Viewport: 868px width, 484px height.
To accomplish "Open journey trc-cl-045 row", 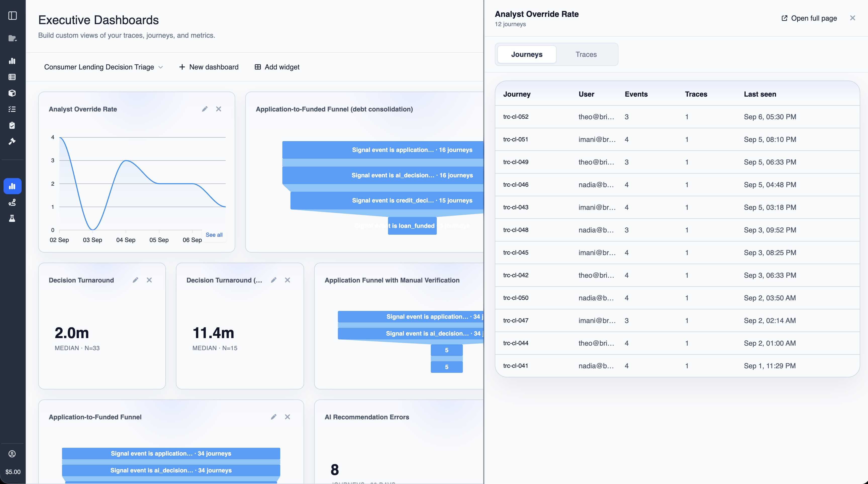I will 677,252.
